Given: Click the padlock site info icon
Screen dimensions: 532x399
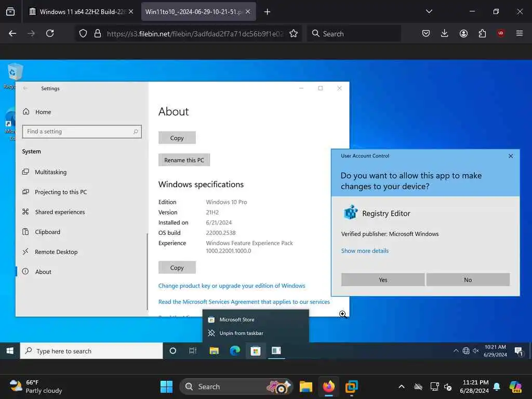Looking at the screenshot, I should (98, 33).
